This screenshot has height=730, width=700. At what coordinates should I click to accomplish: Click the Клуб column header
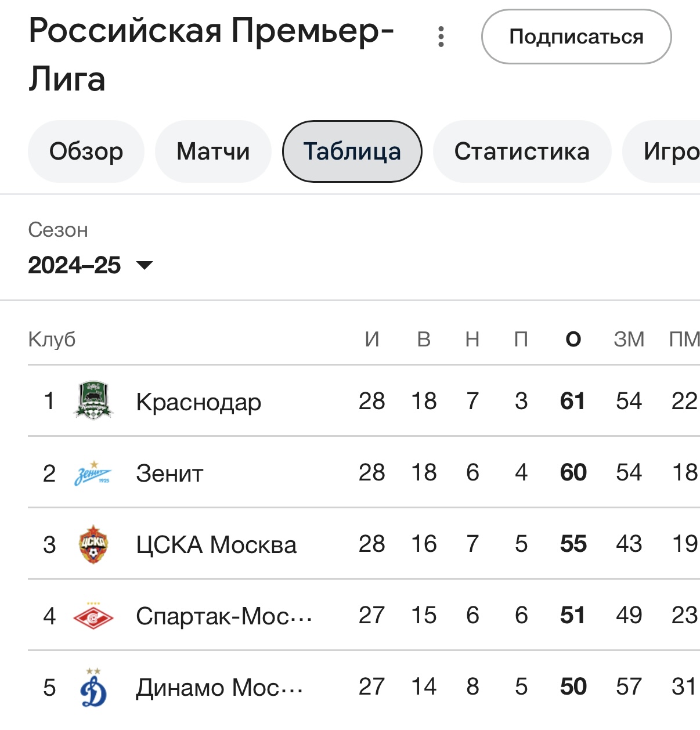tap(52, 339)
